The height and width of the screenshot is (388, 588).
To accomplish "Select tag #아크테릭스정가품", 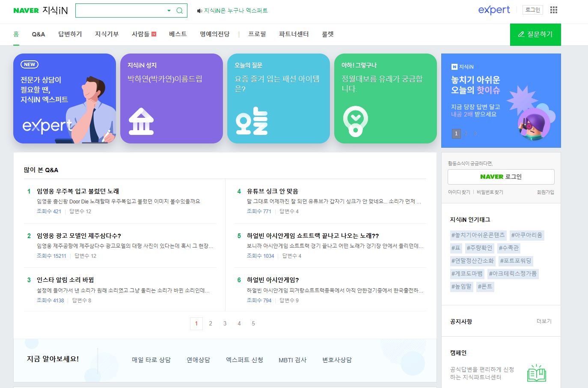I will point(513,274).
